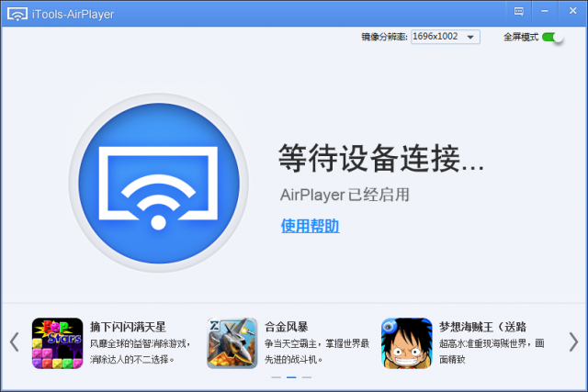Click the 梦想海贼王（送路 app title
This screenshot has width=588, height=392.
tap(482, 327)
